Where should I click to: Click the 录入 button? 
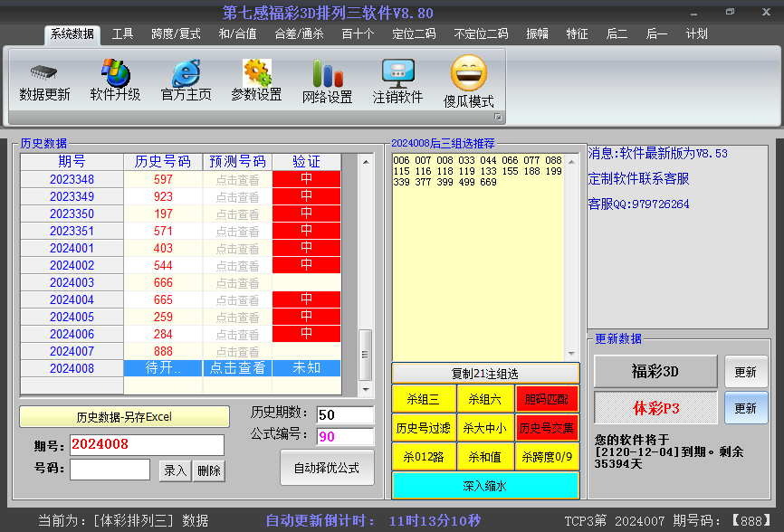(x=175, y=470)
